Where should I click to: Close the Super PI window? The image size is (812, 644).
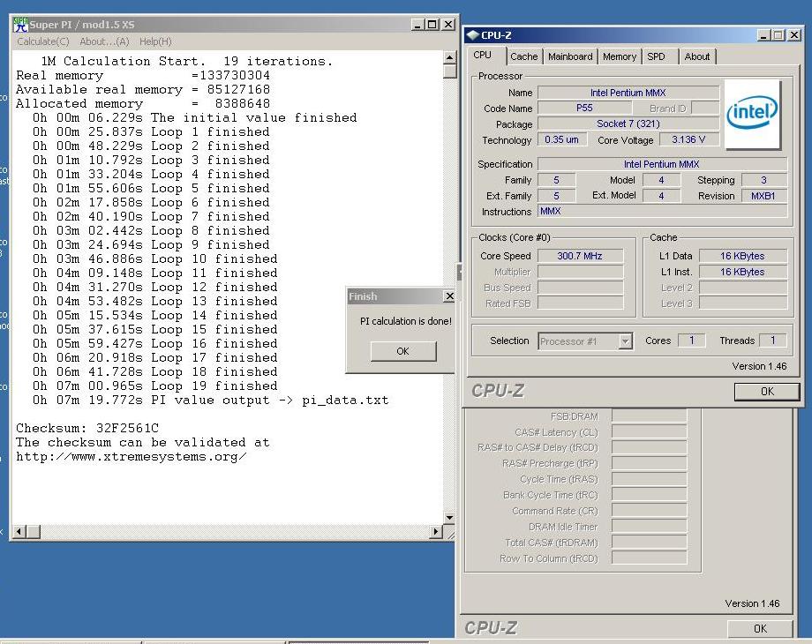448,25
